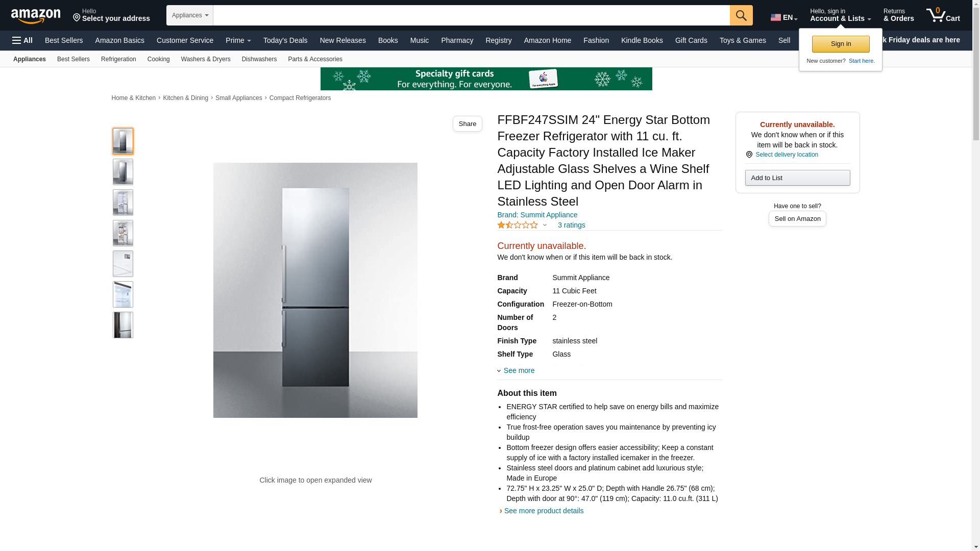The image size is (980, 551).
Task: Open the cart icon
Action: click(943, 15)
